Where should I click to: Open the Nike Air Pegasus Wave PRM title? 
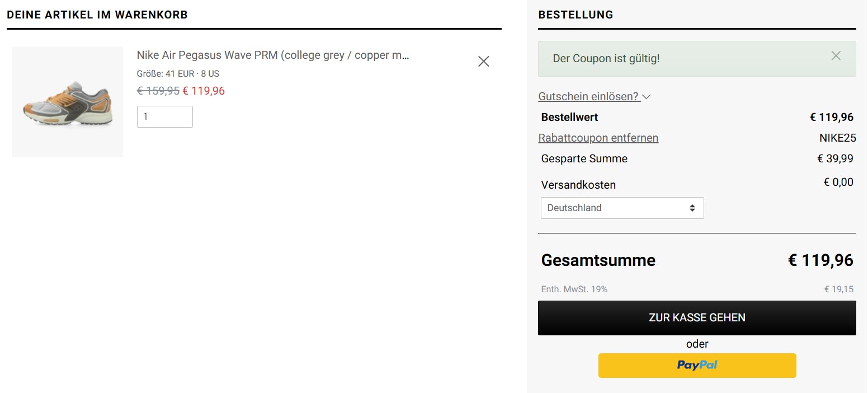(x=273, y=55)
